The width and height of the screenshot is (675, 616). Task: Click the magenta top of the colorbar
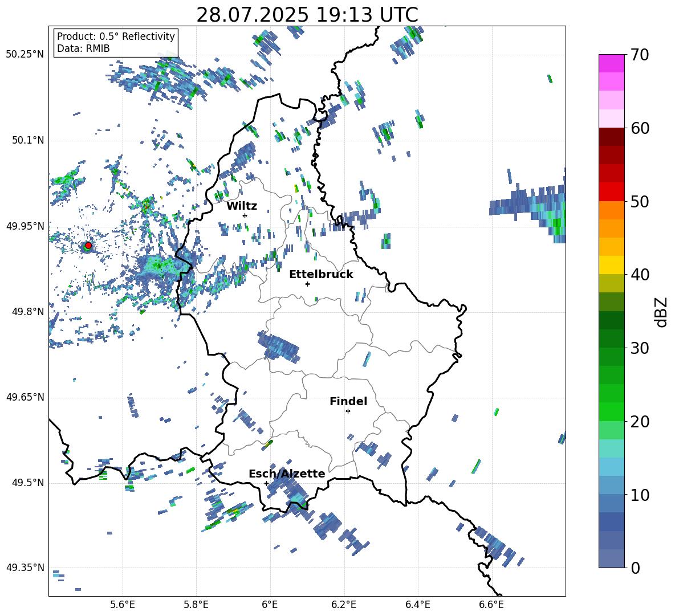coord(611,63)
